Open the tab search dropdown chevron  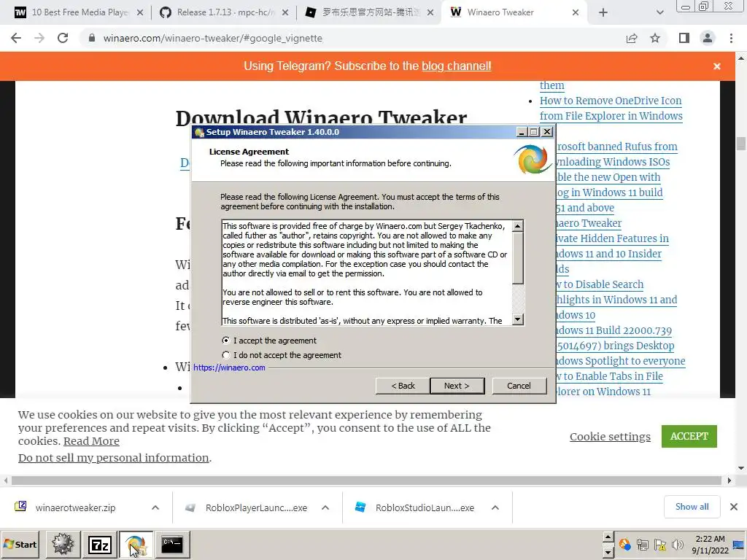click(x=659, y=13)
